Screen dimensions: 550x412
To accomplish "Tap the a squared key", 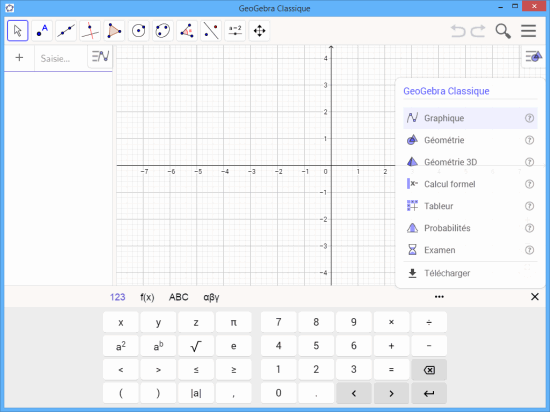I will tap(121, 346).
